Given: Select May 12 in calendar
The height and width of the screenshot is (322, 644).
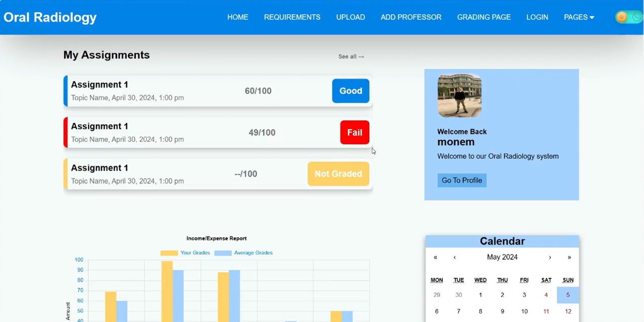Looking at the screenshot, I should coord(568,311).
